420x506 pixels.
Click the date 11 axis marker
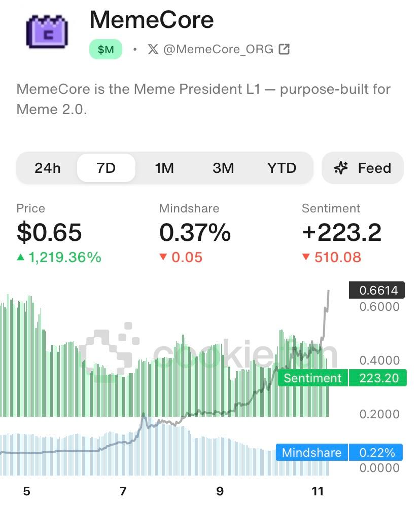(x=318, y=491)
